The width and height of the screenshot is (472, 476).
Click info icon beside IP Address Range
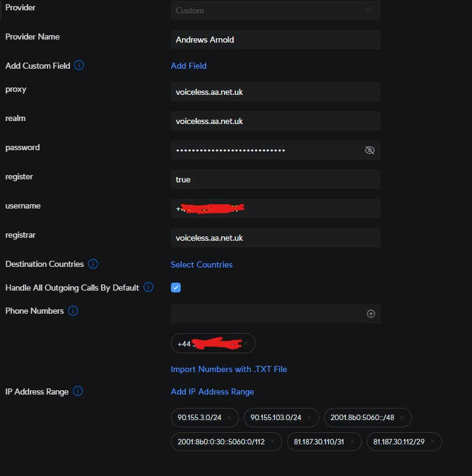pos(78,391)
